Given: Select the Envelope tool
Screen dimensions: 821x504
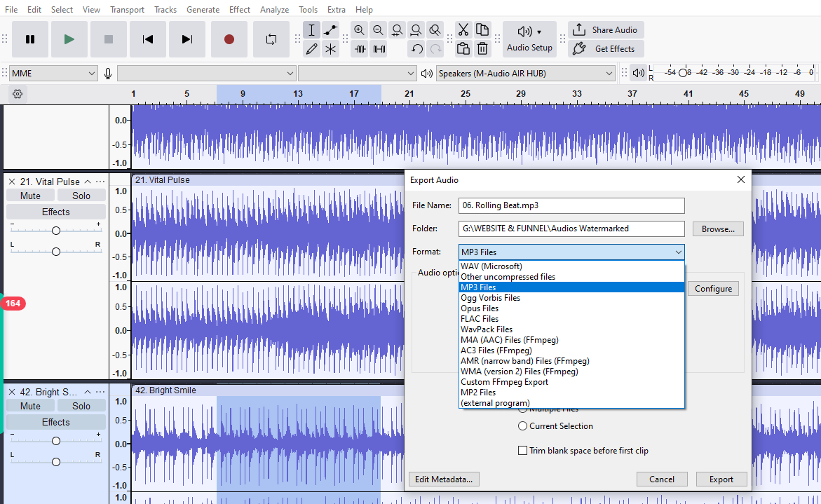Looking at the screenshot, I should pos(330,30).
